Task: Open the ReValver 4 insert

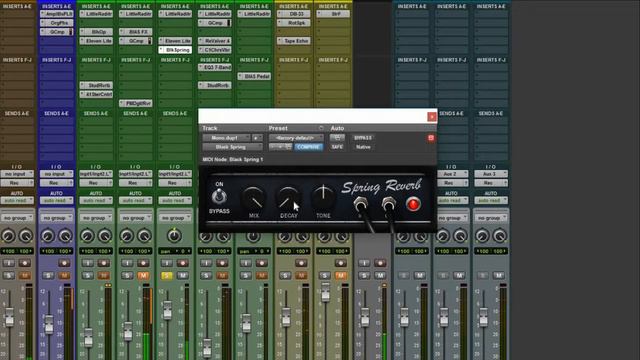Action: click(x=215, y=41)
